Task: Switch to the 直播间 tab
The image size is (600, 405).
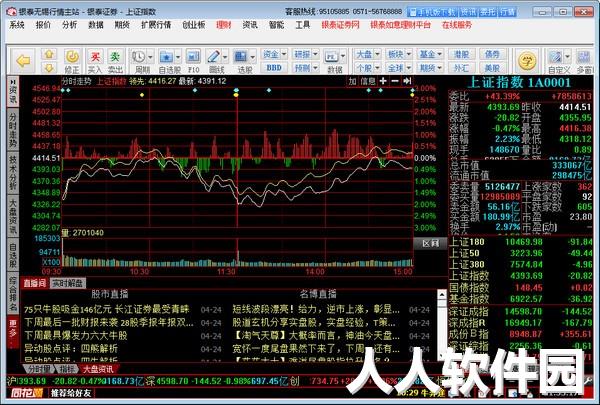Action: click(34, 283)
